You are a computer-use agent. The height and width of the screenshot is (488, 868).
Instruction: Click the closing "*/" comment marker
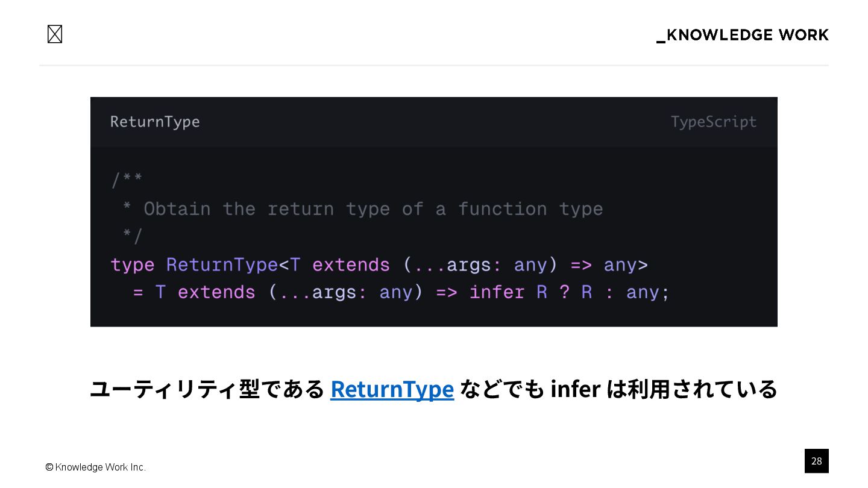click(x=132, y=236)
